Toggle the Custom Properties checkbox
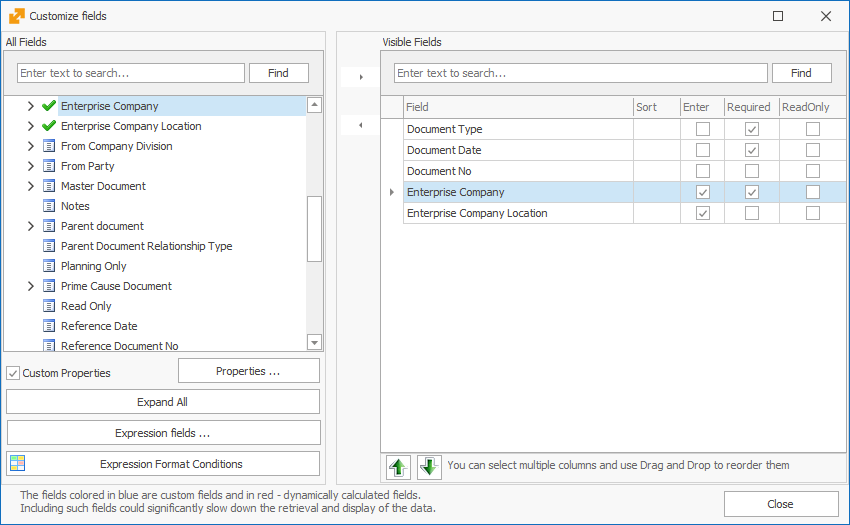 (13, 373)
